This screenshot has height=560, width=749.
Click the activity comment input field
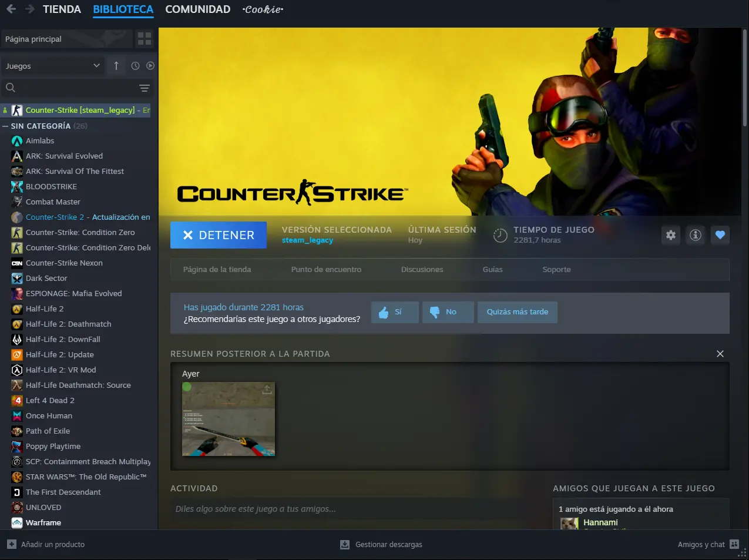pos(356,509)
